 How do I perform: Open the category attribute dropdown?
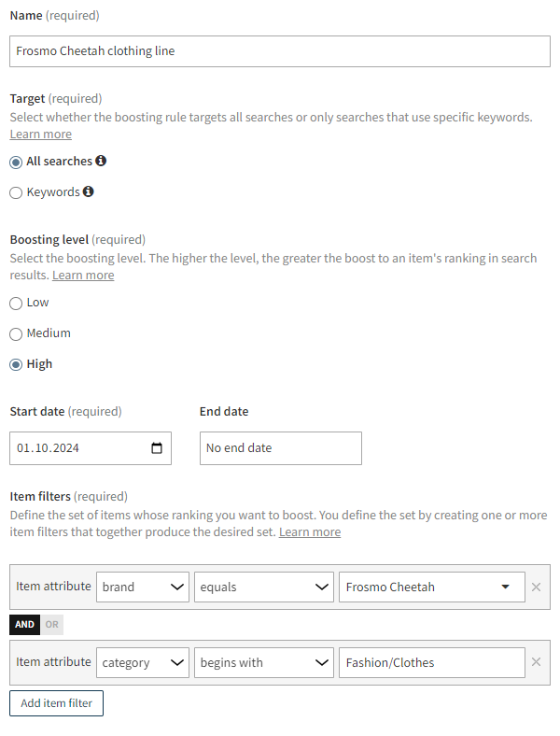pos(143,662)
